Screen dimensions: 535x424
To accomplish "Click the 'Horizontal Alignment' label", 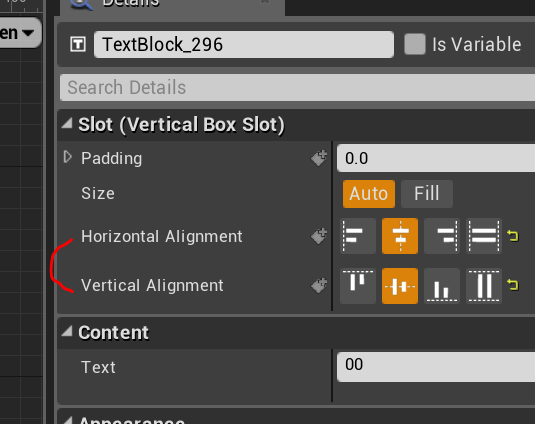I will [162, 236].
